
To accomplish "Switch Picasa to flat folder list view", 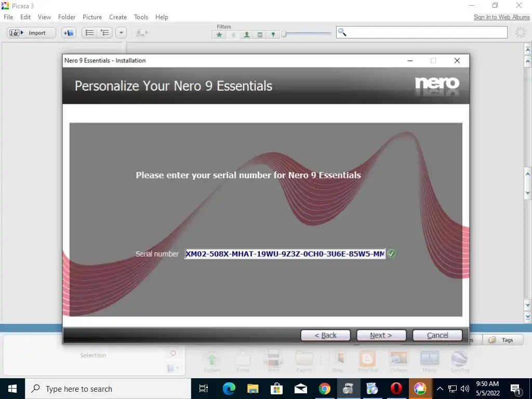I will click(89, 33).
